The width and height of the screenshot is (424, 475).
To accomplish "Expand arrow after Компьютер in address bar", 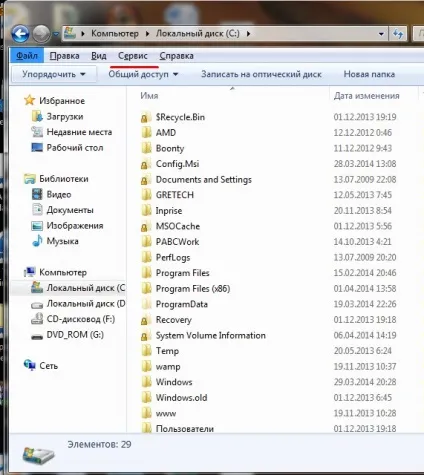I will (x=147, y=34).
